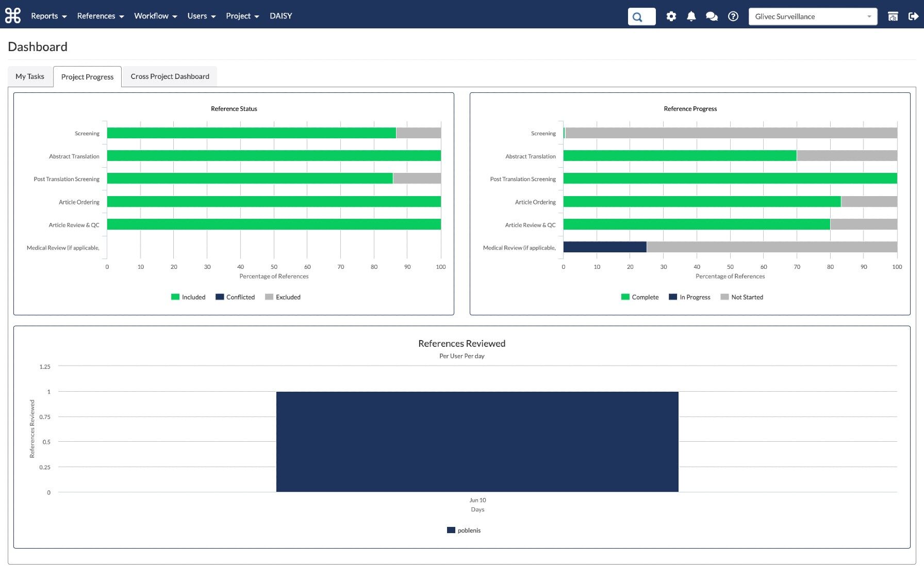The image size is (924, 578).
Task: Click the DAISY navigation link
Action: [280, 16]
